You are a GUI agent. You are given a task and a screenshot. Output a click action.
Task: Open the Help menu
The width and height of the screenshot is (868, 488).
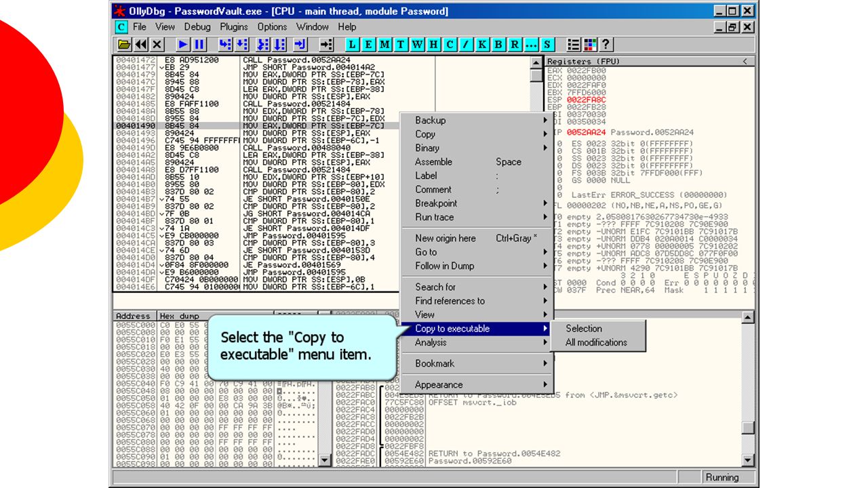point(347,27)
